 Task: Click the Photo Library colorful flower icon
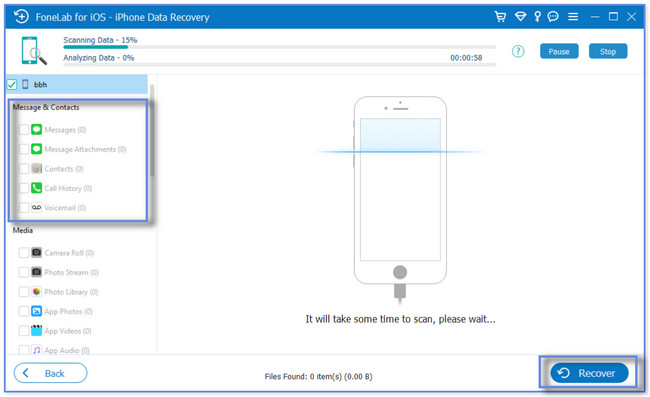pos(36,291)
